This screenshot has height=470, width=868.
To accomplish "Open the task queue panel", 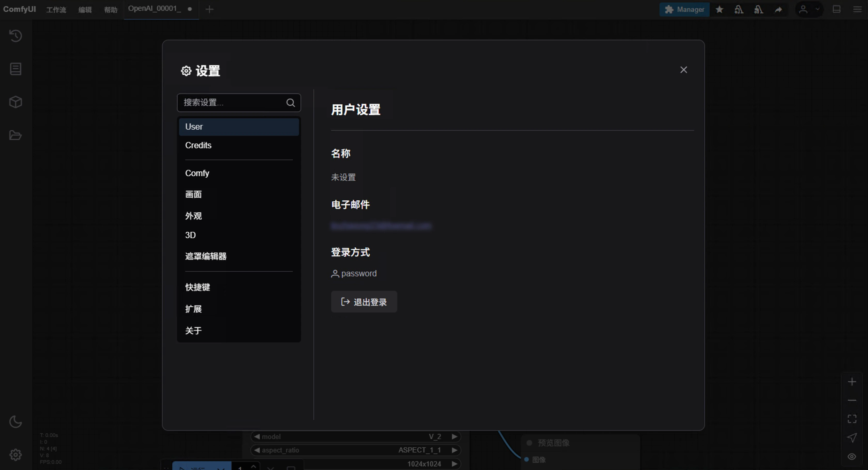I will (16, 68).
